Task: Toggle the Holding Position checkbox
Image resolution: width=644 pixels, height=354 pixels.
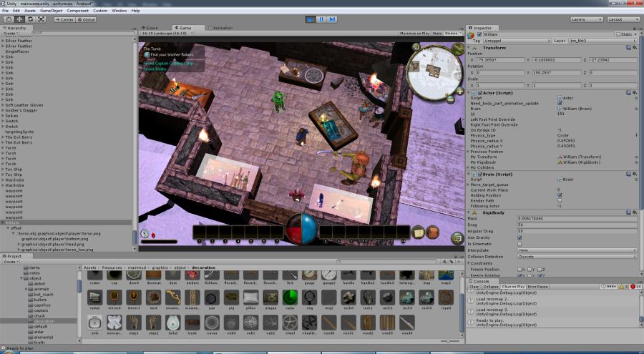Action: coord(560,195)
